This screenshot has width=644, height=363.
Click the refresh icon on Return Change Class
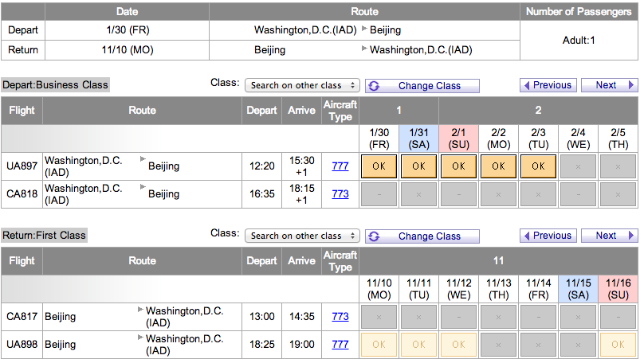pos(374,236)
